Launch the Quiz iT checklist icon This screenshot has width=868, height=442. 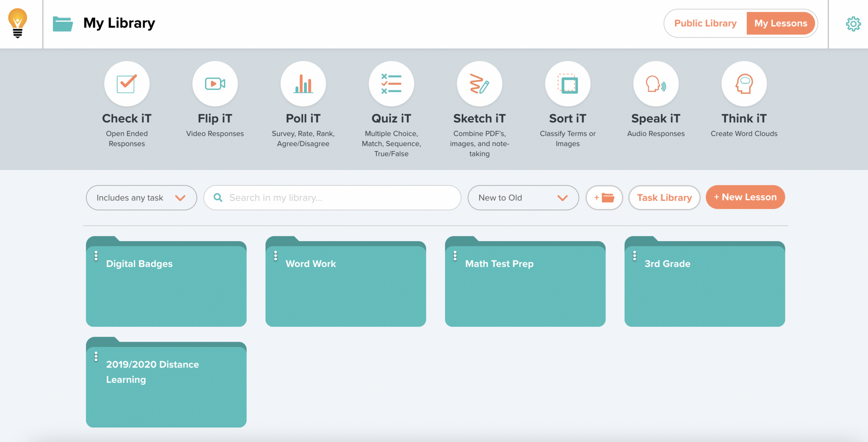pos(391,83)
